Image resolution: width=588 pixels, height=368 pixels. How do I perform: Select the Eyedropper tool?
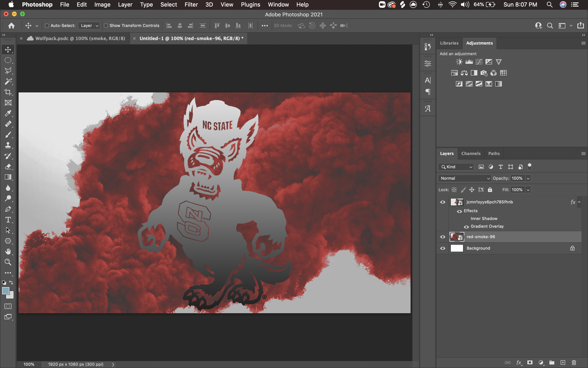tap(8, 113)
